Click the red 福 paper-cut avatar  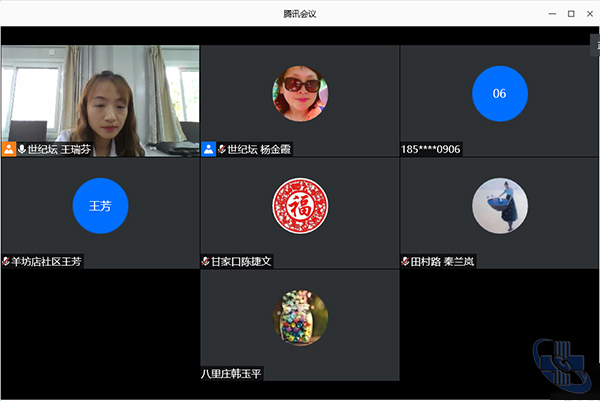point(300,206)
